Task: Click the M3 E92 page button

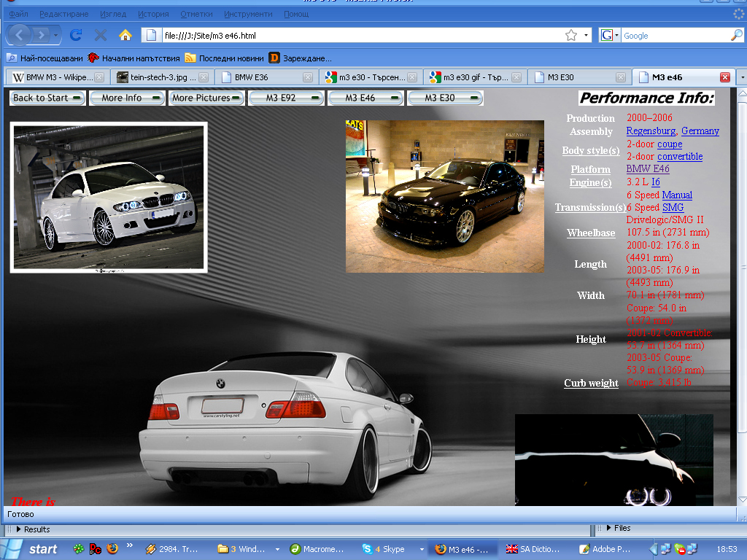Action: pos(286,98)
